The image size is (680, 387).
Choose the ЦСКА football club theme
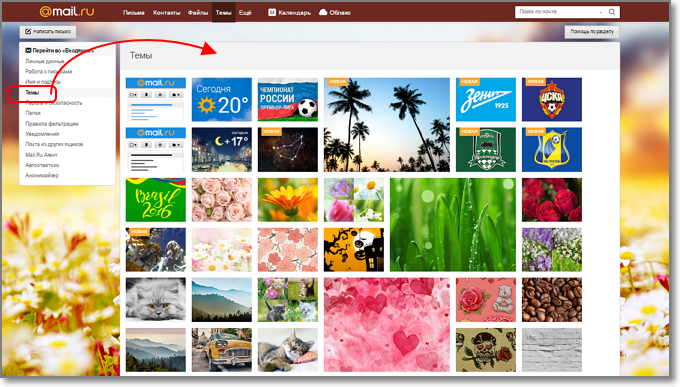pos(552,99)
